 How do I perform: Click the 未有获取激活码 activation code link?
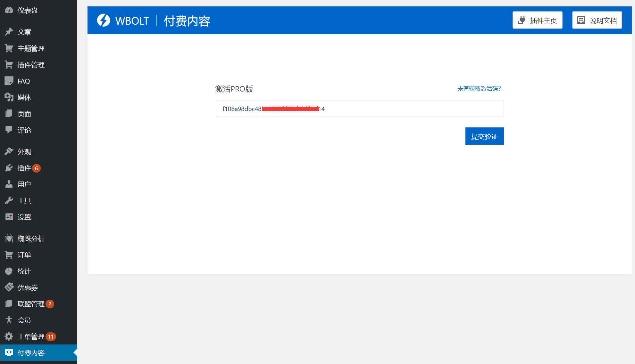480,88
